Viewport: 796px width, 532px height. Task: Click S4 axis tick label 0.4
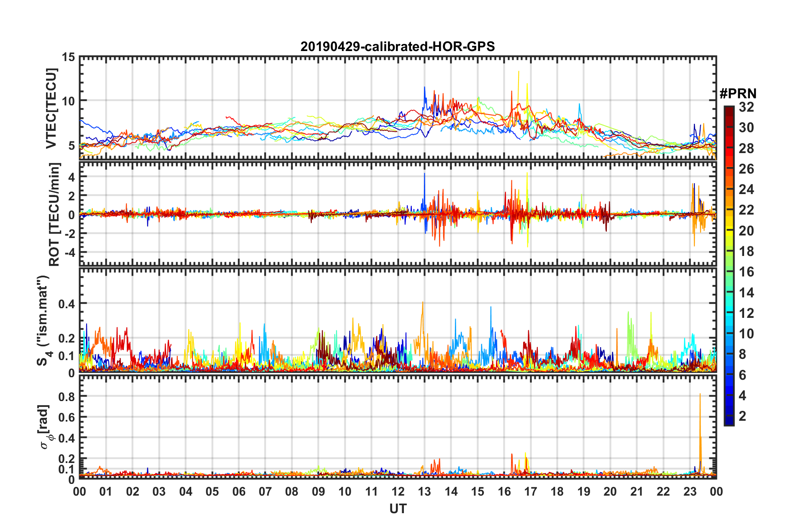click(x=67, y=304)
